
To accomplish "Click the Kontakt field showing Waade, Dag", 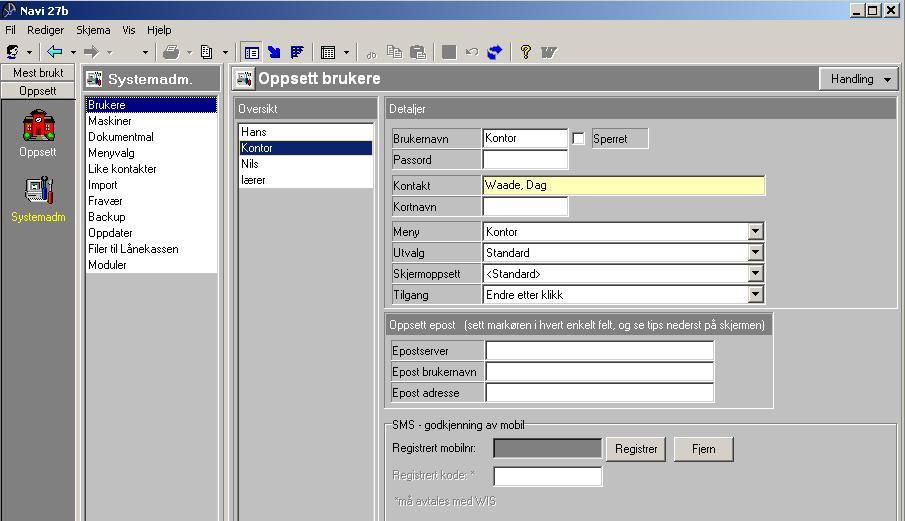I will tap(623, 185).
